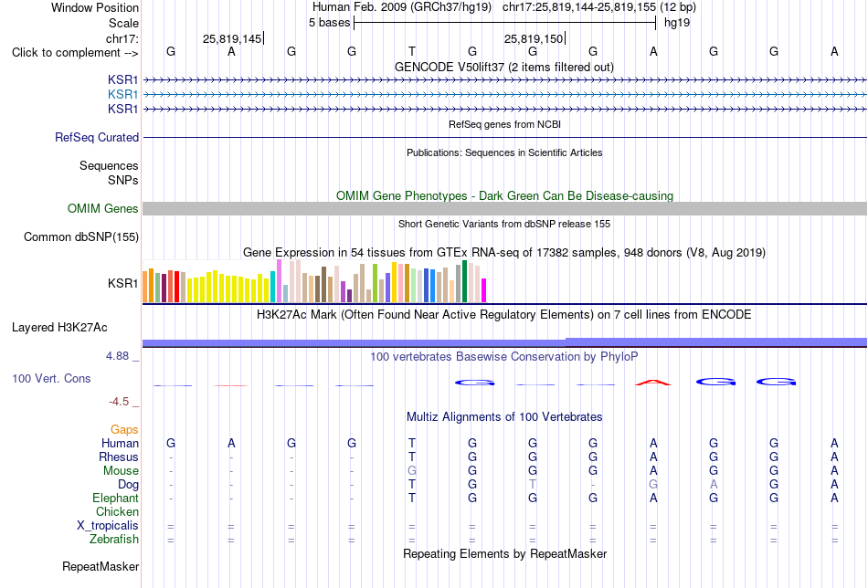The height and width of the screenshot is (588, 868).
Task: Click the 'RepeatMasker' track label
Action: click(101, 566)
